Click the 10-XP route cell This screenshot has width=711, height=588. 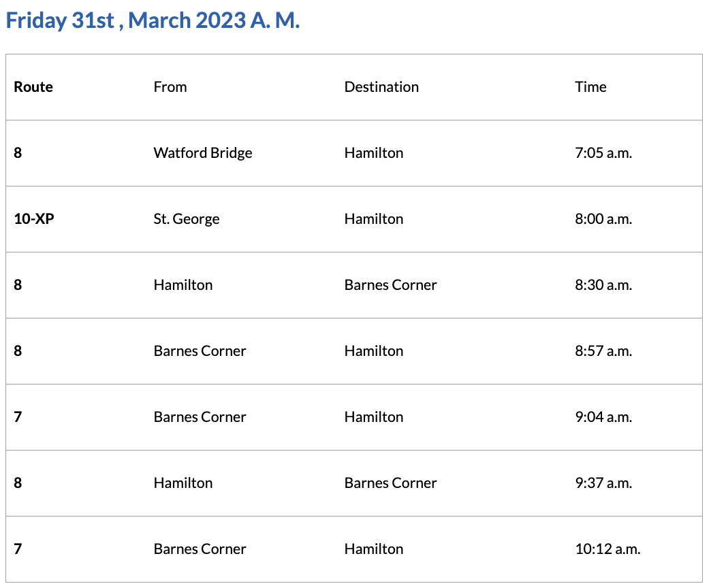coord(33,219)
